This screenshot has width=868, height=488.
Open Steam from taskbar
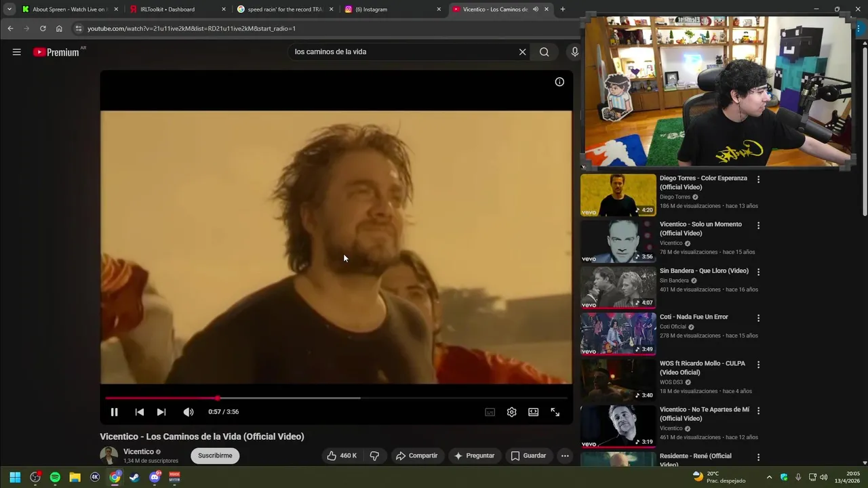tap(135, 477)
